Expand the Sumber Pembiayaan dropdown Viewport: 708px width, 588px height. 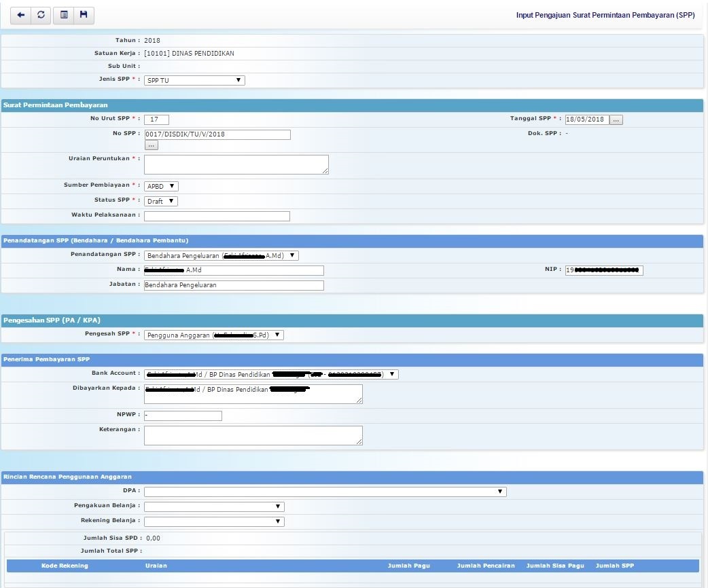pos(161,186)
